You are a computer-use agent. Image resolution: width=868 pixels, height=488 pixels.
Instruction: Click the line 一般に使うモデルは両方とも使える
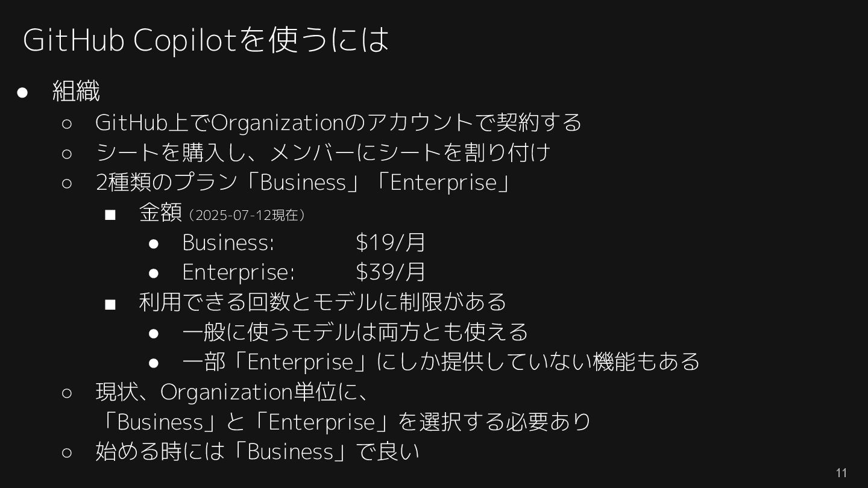pos(355,332)
